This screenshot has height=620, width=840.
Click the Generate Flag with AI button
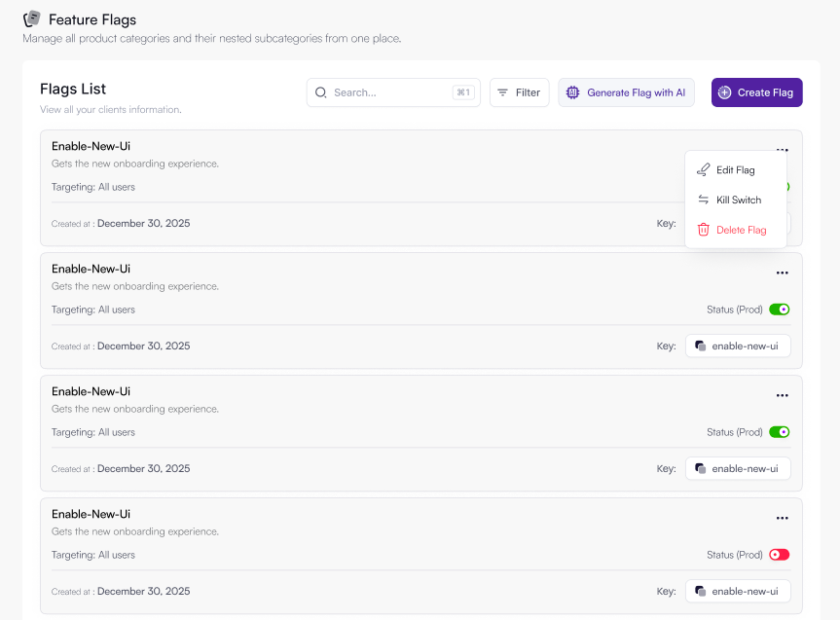[x=626, y=92]
